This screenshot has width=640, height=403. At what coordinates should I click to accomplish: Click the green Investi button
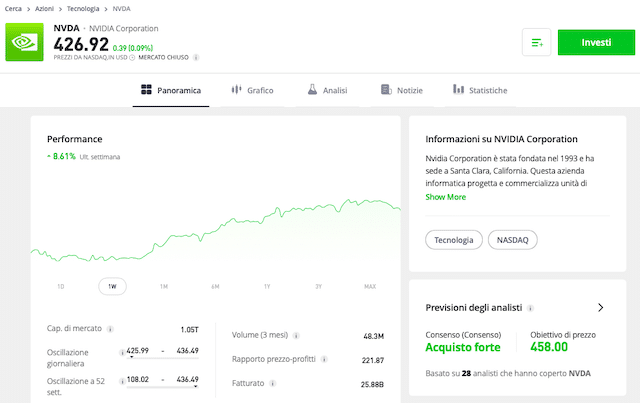click(x=596, y=42)
